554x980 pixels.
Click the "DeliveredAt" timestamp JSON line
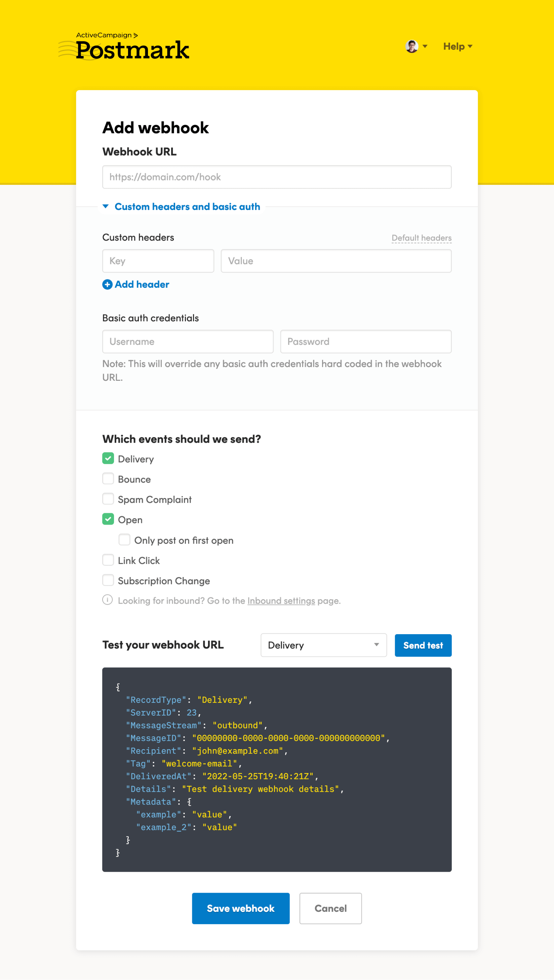pyautogui.click(x=222, y=776)
